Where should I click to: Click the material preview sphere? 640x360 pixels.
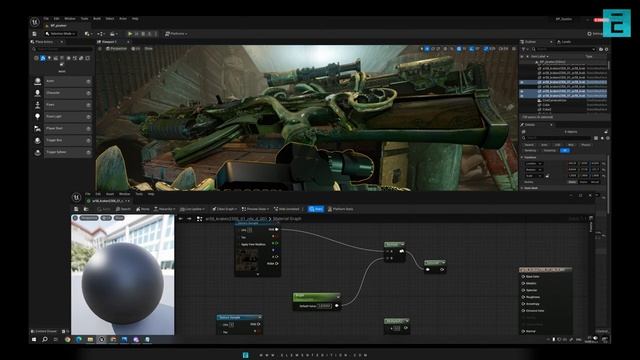[x=122, y=284]
